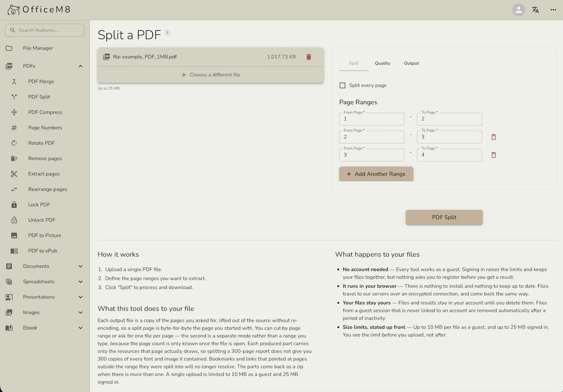563x392 pixels.
Task: Remove the page range 3 to 4
Action: pyautogui.click(x=493, y=155)
